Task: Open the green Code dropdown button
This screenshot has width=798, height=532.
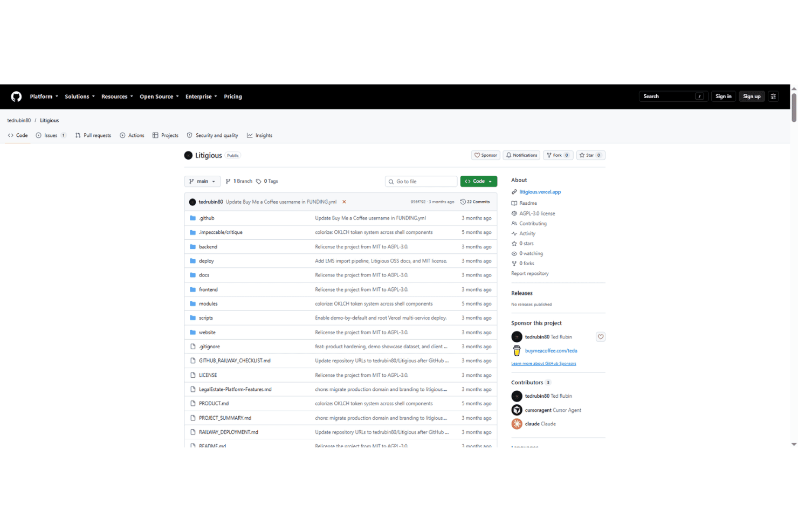Action: tap(478, 182)
